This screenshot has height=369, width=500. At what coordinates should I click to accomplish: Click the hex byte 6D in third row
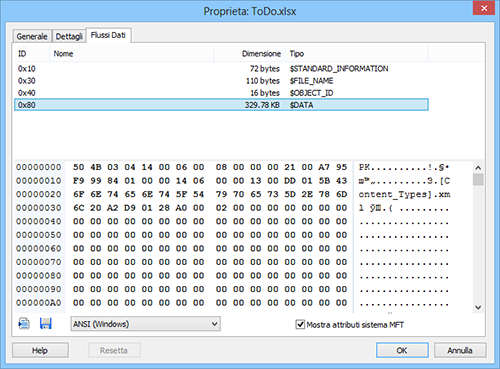[341, 194]
